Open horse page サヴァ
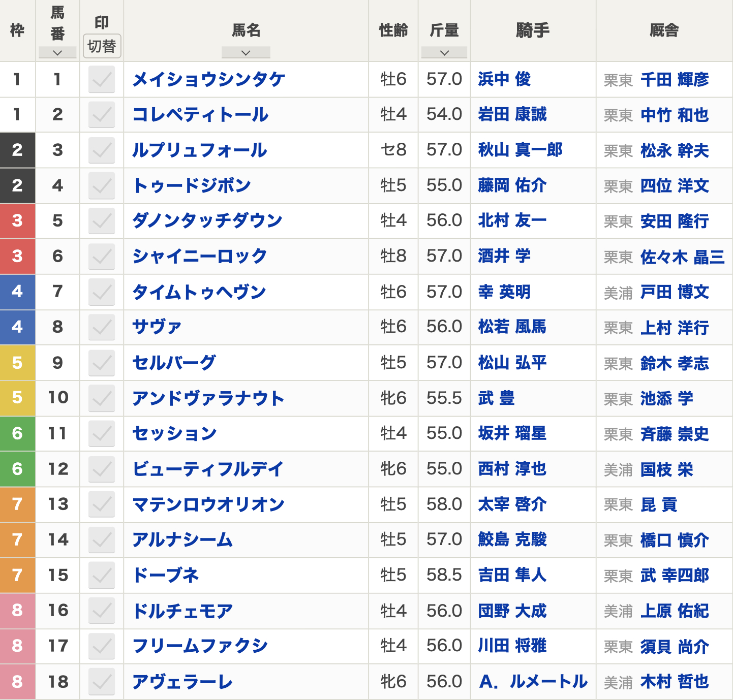This screenshot has width=733, height=700. click(x=157, y=327)
